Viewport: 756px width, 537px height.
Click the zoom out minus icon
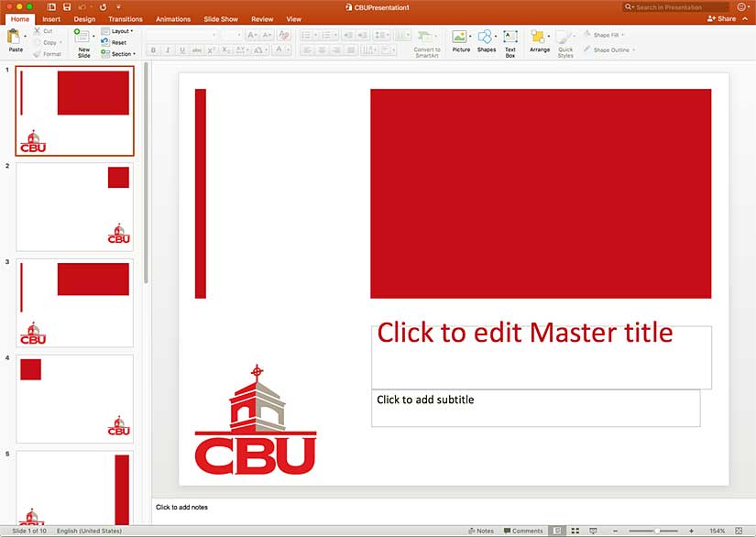click(x=615, y=531)
